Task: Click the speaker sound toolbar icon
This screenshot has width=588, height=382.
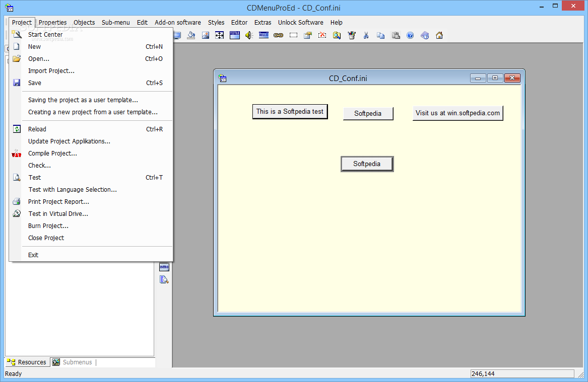Action: click(x=249, y=35)
